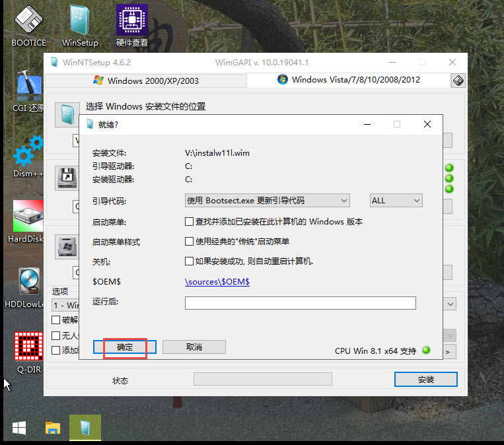Open the "1 - Wi..." edition combo box
504x445 pixels.
tap(65, 305)
